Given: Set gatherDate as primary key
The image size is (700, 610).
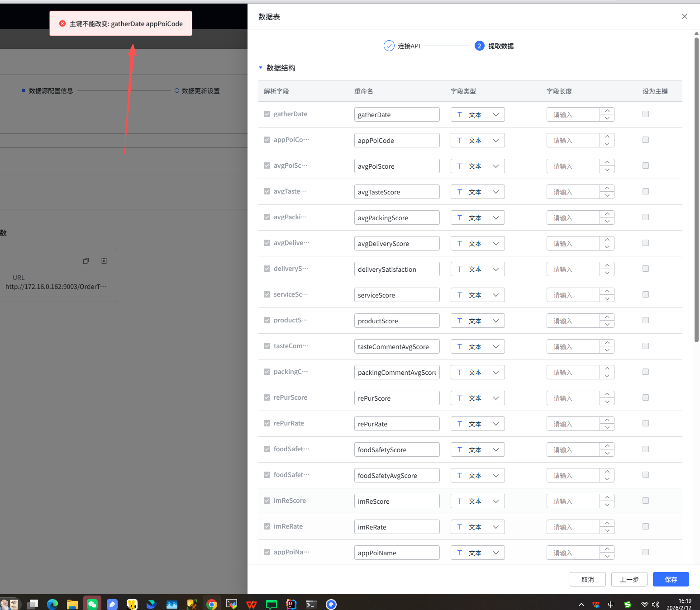Looking at the screenshot, I should pos(646,114).
